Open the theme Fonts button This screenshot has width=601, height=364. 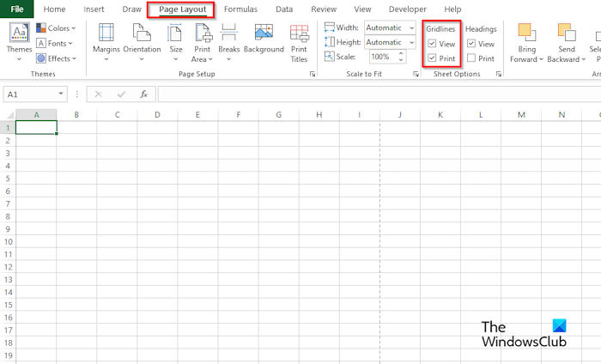tap(54, 43)
